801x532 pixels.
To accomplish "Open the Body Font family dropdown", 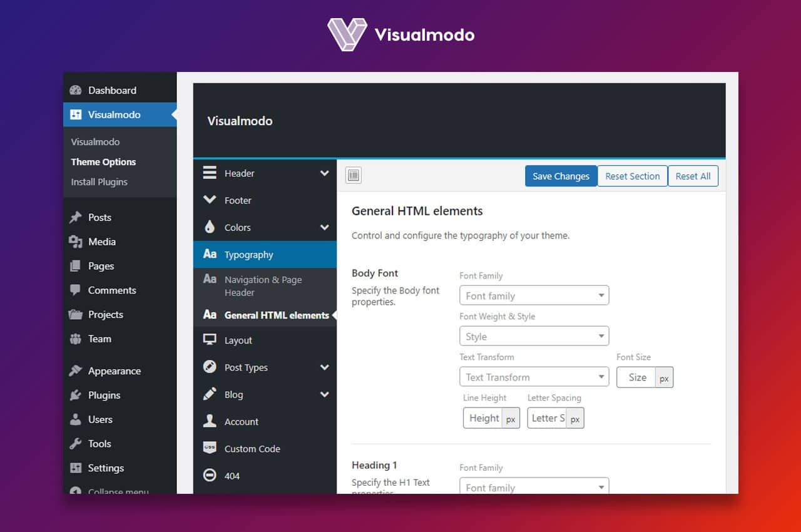I will 534,295.
